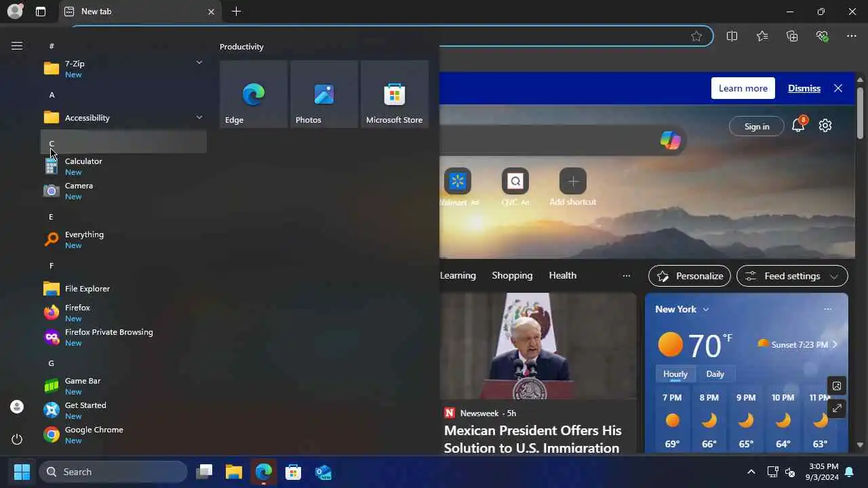Select the Shopping feed tab
Screen dimensions: 868x488
512,275
